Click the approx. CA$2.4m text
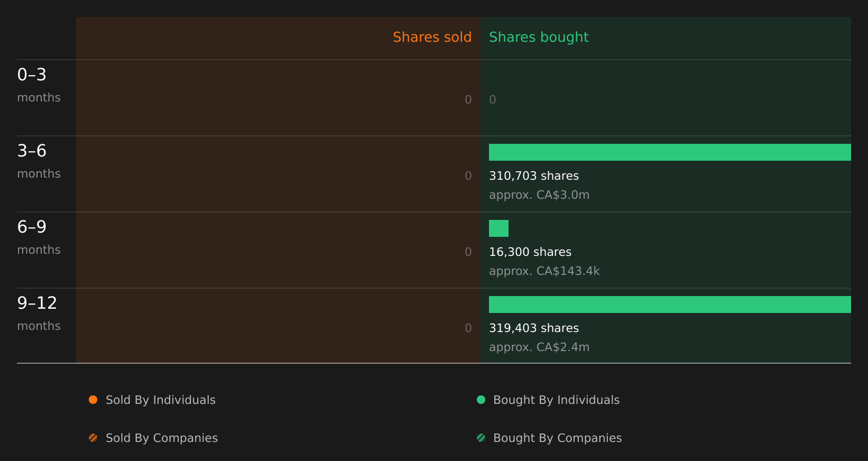This screenshot has height=461, width=868. tap(539, 347)
